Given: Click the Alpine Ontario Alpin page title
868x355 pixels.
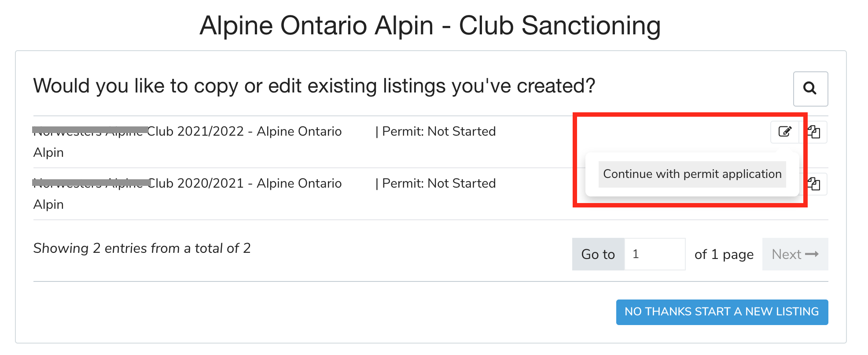Looking at the screenshot, I should tap(430, 26).
